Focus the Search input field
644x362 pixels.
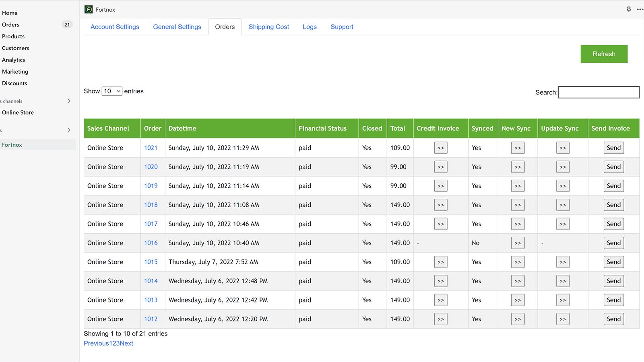coord(599,93)
